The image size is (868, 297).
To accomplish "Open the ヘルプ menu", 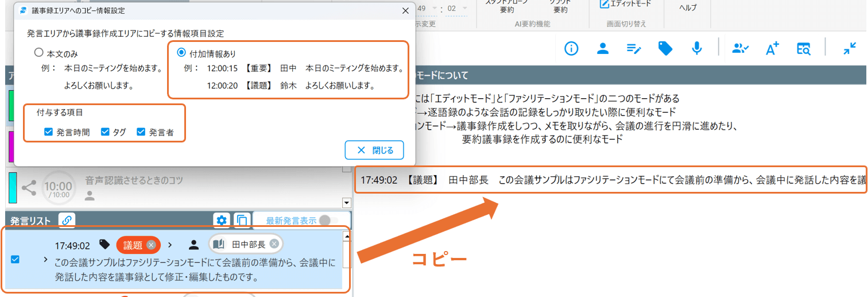I will (x=688, y=8).
